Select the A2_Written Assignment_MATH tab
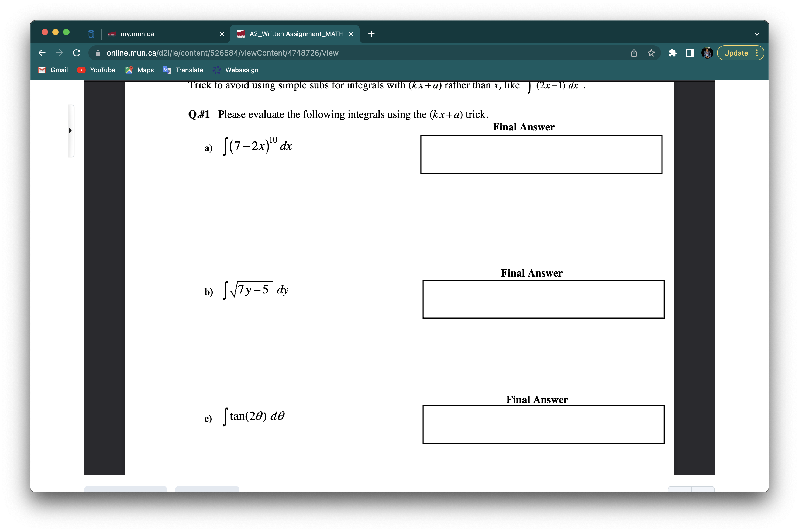 click(292, 34)
